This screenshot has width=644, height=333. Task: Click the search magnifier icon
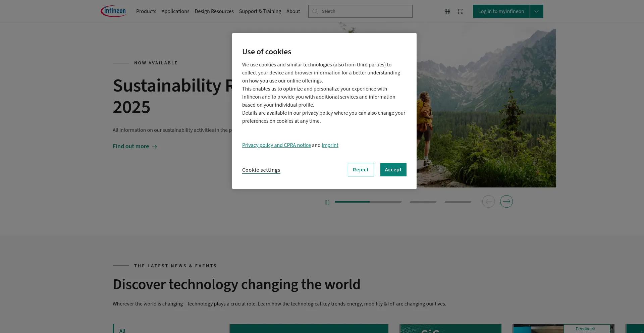pyautogui.click(x=315, y=11)
